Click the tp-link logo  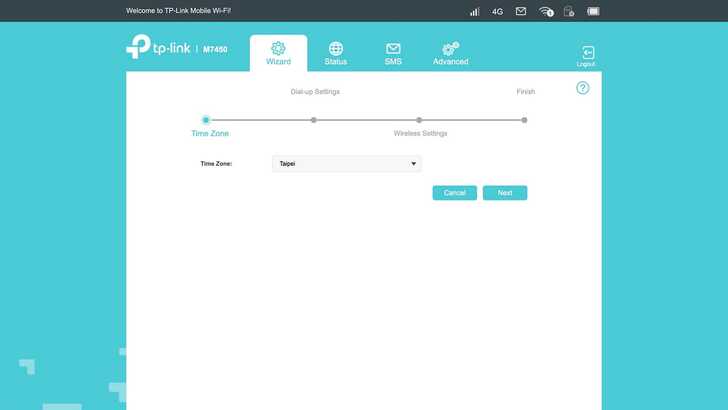pyautogui.click(x=158, y=47)
